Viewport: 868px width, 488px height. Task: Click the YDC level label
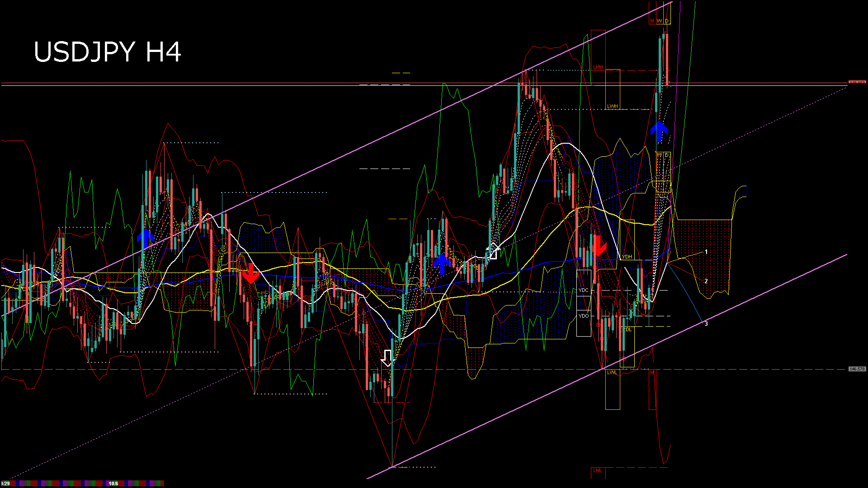(x=584, y=290)
